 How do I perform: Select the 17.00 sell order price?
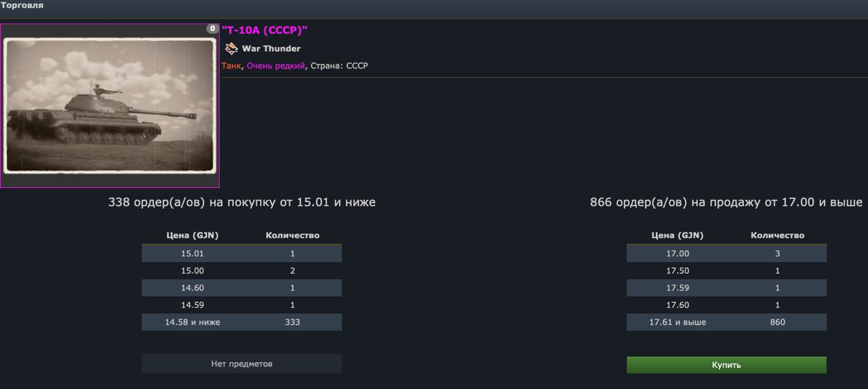coord(677,253)
